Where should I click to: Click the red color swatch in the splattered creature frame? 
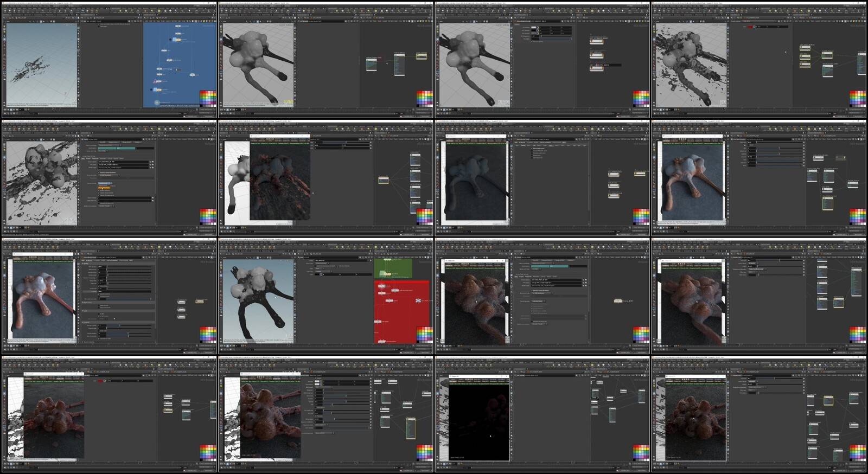coord(750,26)
